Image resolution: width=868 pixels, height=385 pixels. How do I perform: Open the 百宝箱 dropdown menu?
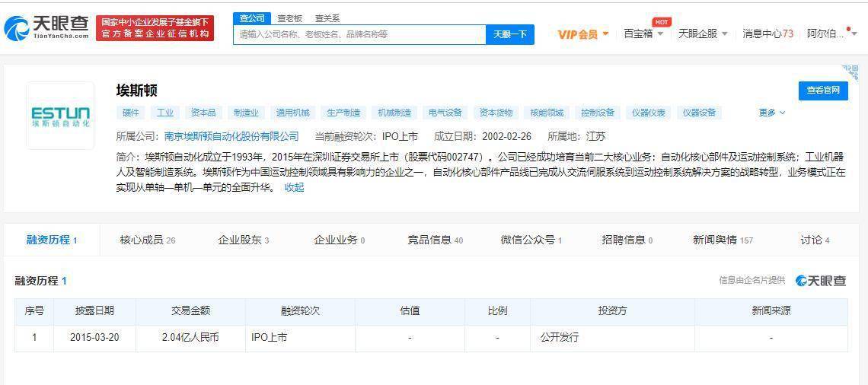coord(643,33)
